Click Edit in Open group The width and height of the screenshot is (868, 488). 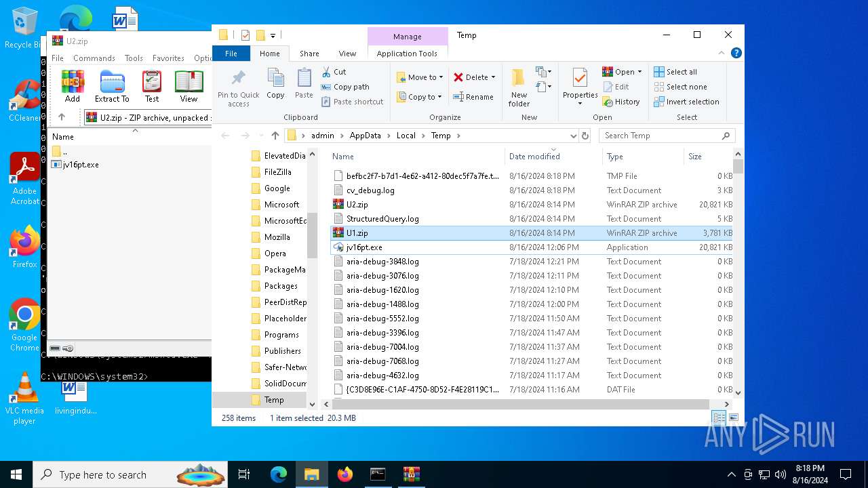click(615, 87)
